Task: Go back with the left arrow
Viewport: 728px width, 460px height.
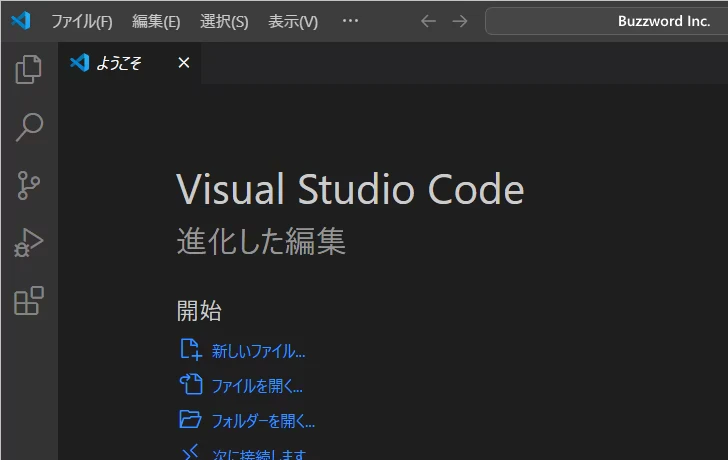Action: (428, 21)
